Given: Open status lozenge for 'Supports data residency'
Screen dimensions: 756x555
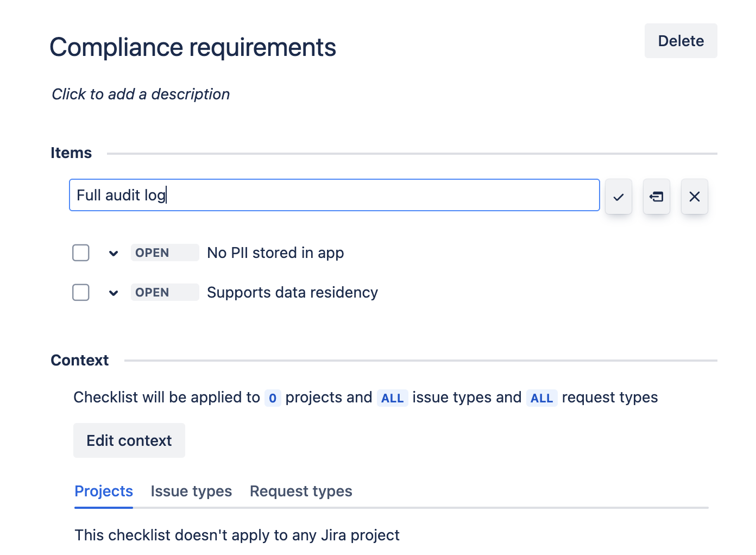Looking at the screenshot, I should (164, 292).
